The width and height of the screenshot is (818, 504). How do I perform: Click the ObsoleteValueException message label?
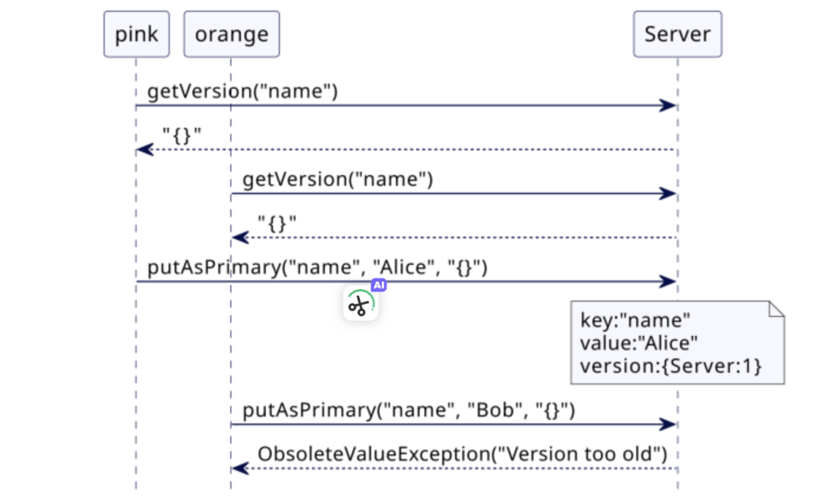click(462, 455)
